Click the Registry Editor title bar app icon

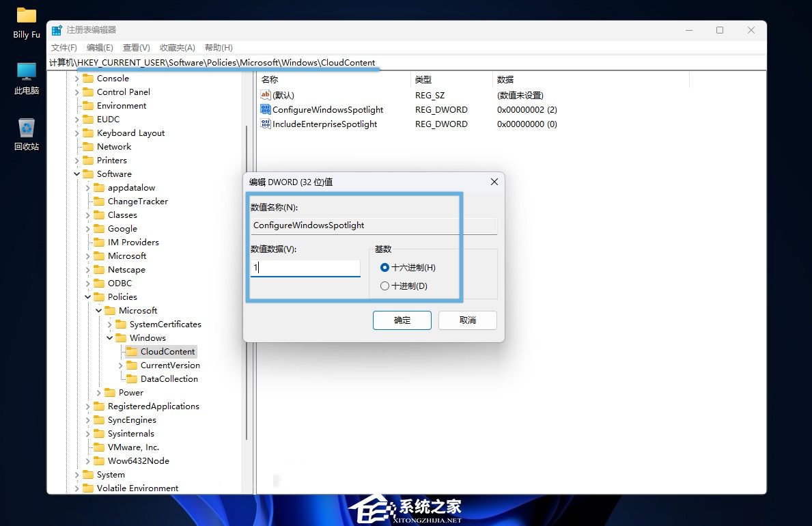pyautogui.click(x=57, y=30)
